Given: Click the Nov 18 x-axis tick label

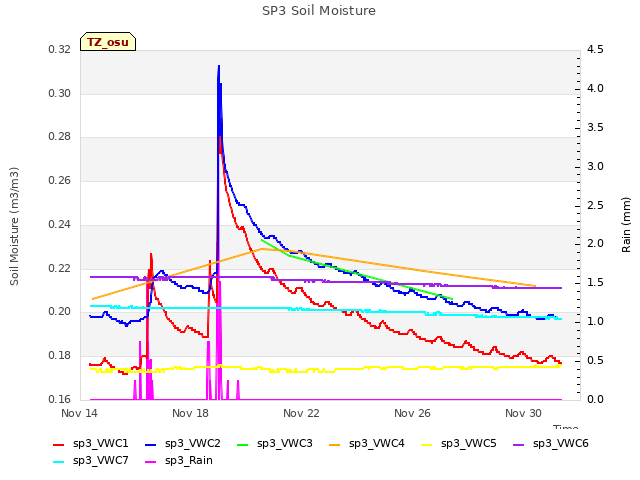Looking at the screenshot, I should [x=190, y=413].
